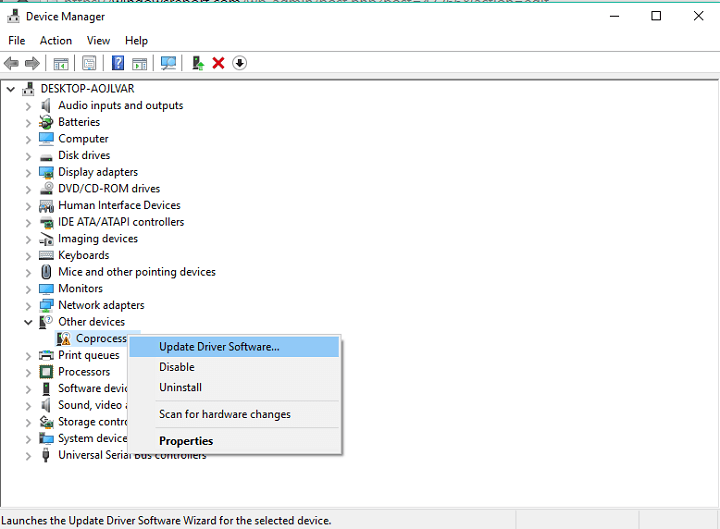Image resolution: width=720 pixels, height=529 pixels.
Task: Click the Disk drives icon
Action: point(46,157)
